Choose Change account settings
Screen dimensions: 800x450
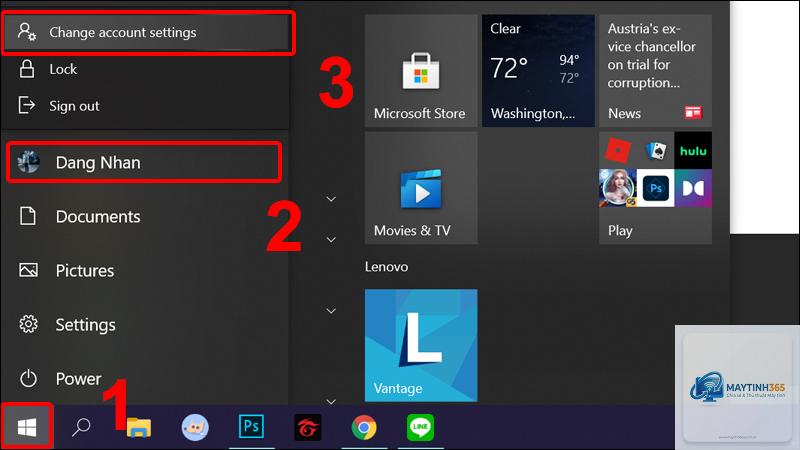148,33
